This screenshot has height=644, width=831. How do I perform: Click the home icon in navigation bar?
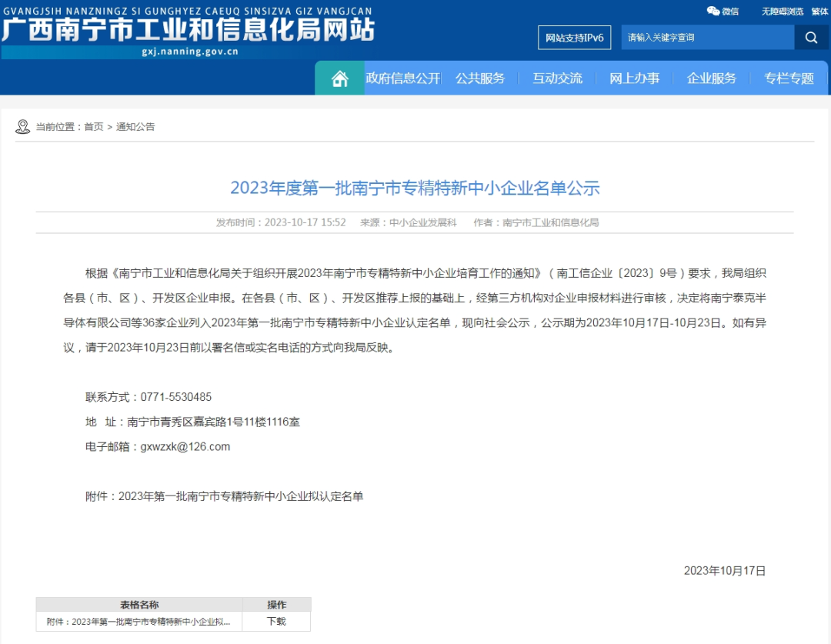(340, 78)
